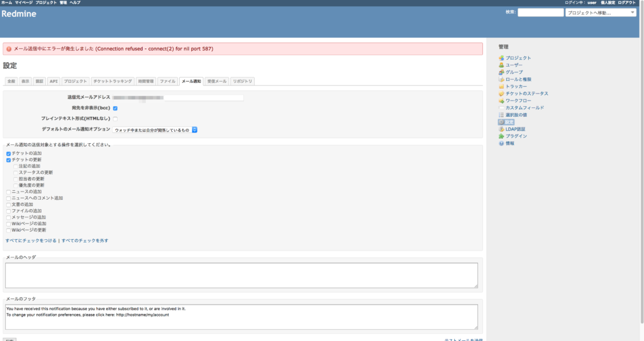Viewport: 644px width, 341px height.
Task: Switch to the チケットトラッキング tab
Action: (x=113, y=82)
